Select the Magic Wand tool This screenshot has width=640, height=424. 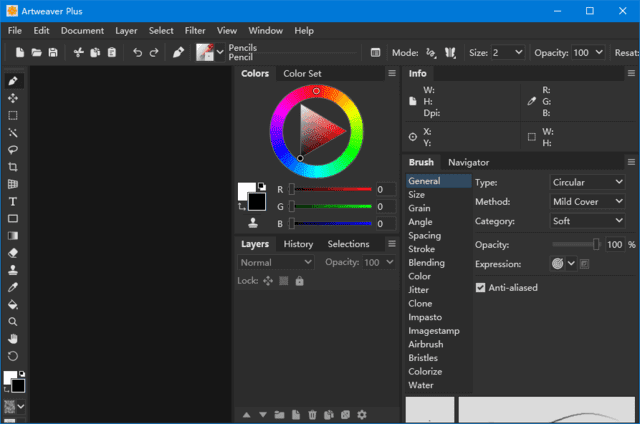[x=13, y=132]
